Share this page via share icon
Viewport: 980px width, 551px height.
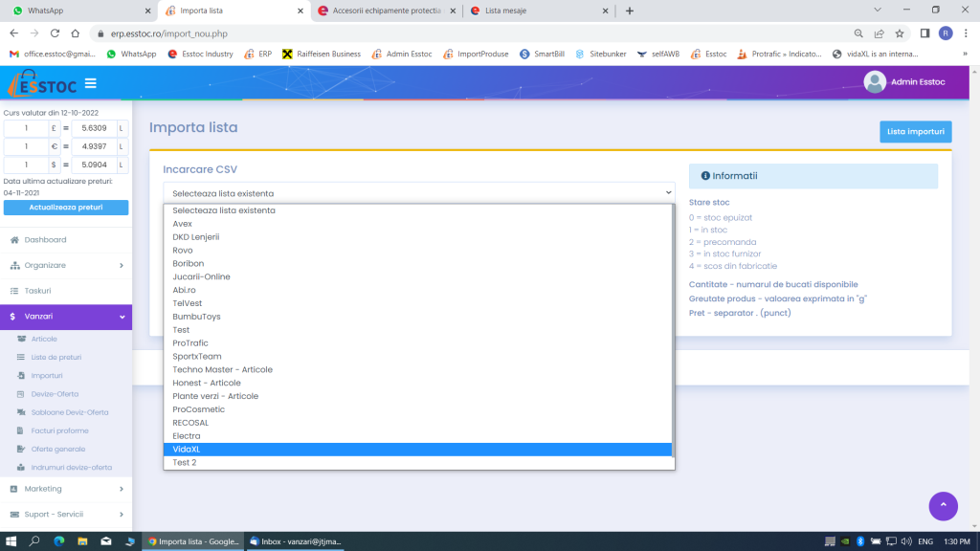880,33
